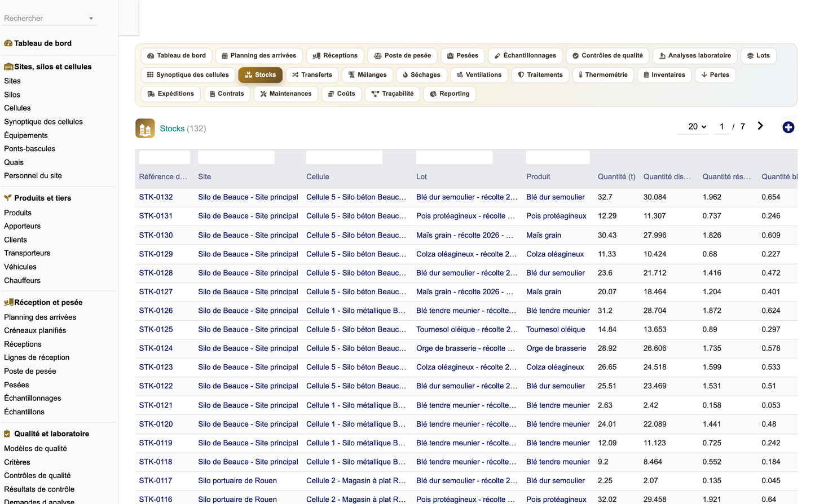815x504 pixels.
Task: Click sidebar Tableau de bord gauge icon
Action: click(8, 43)
